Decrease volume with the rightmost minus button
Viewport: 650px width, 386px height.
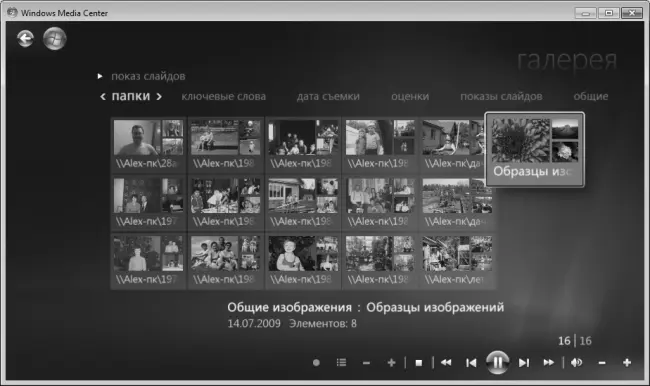[602, 363]
